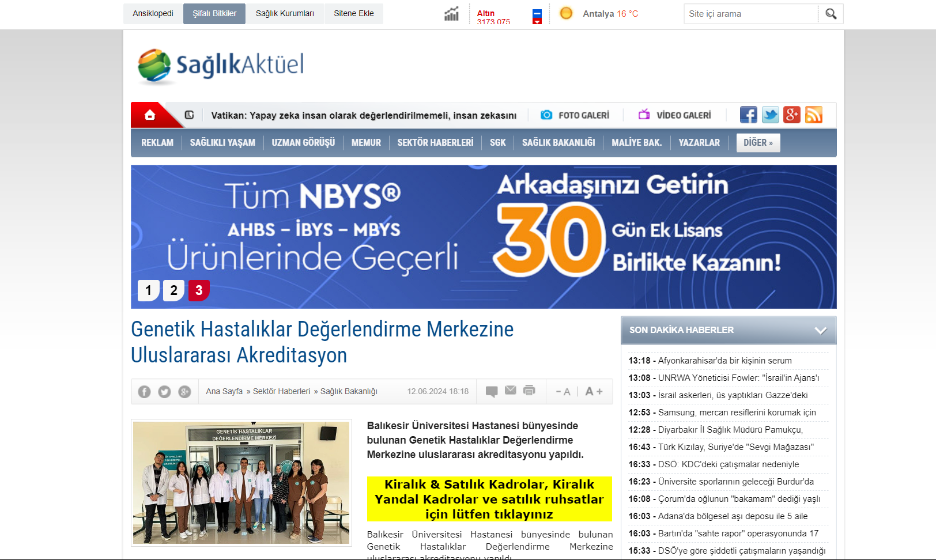The width and height of the screenshot is (936, 560).
Task: Visit the Twitter page from the header icon
Action: click(770, 115)
